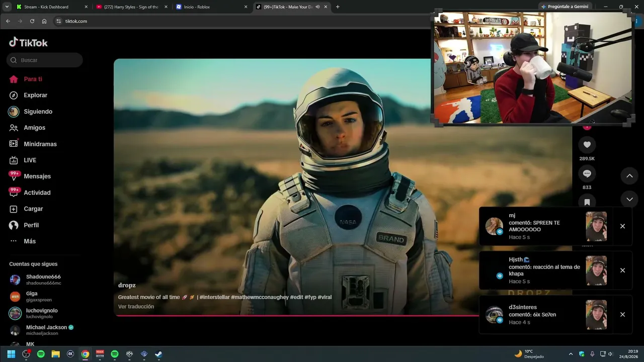Open the Amigos friends icon
The image size is (644, 362).
14,128
